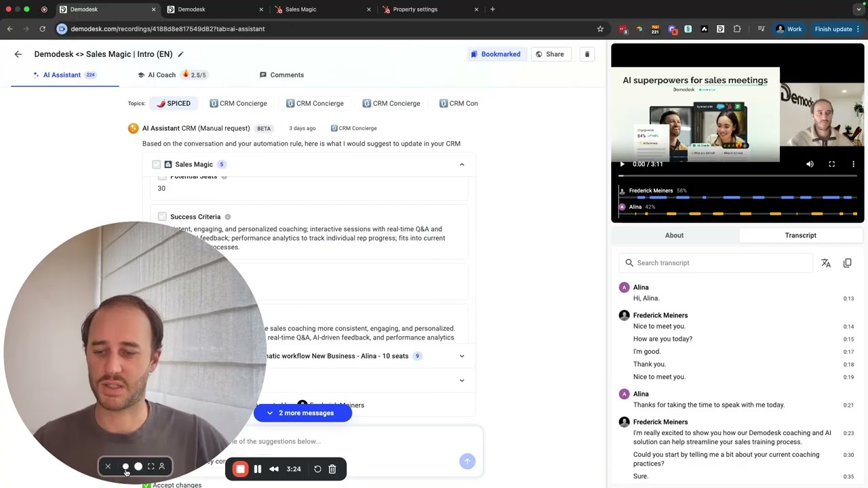This screenshot has height=488, width=868.
Task: Edit the recording title with pencil icon
Action: click(180, 54)
